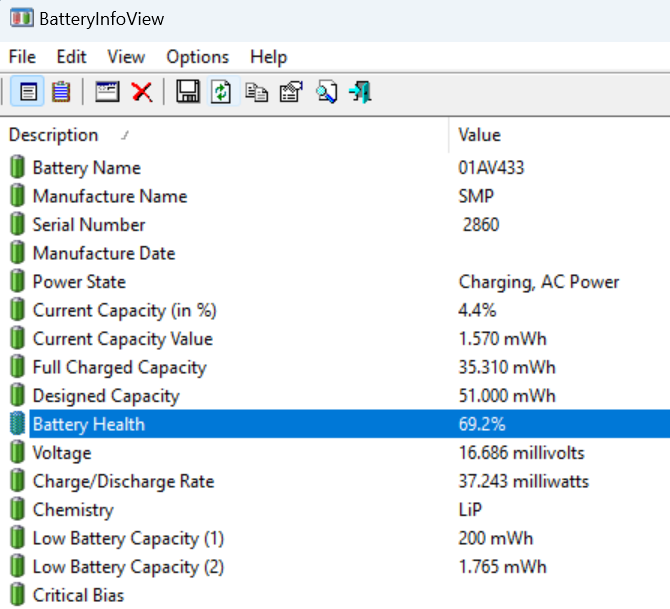Click the Battery Information view toolbar icon
Viewport: 670px width, 609px height.
pos(28,91)
